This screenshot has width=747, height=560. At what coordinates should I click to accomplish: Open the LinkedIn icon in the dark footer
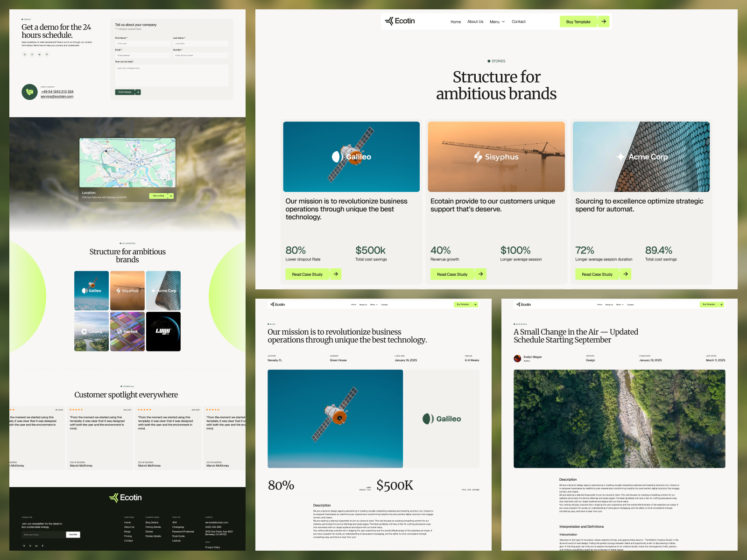click(x=36, y=546)
